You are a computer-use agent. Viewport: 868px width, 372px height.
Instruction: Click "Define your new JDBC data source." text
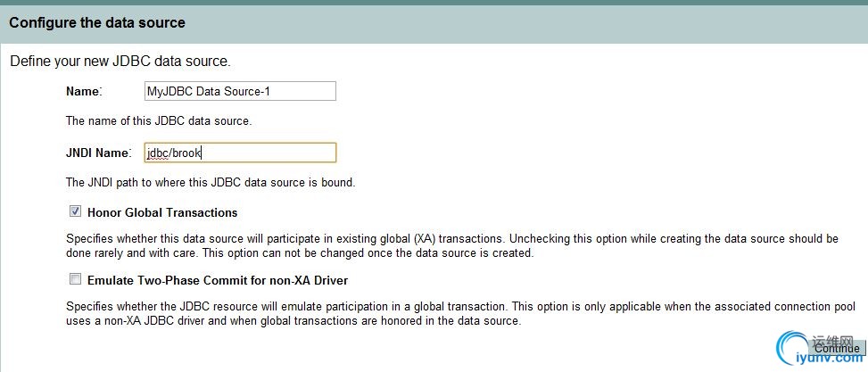coord(120,62)
